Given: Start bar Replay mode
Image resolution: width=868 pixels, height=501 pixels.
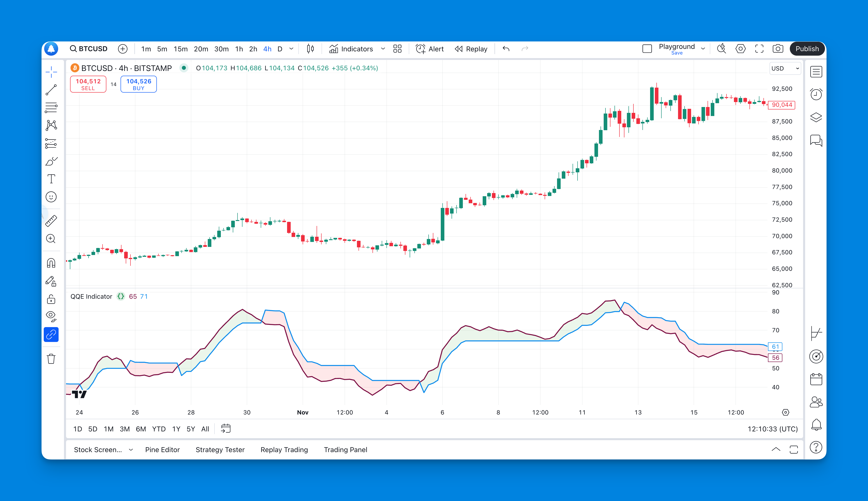Looking at the screenshot, I should [471, 49].
